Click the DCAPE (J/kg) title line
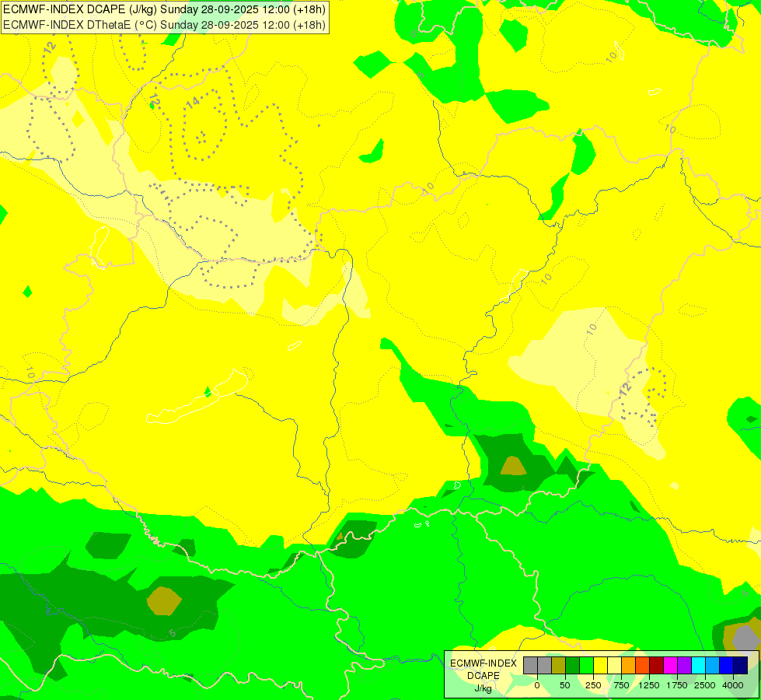 coord(165,9)
